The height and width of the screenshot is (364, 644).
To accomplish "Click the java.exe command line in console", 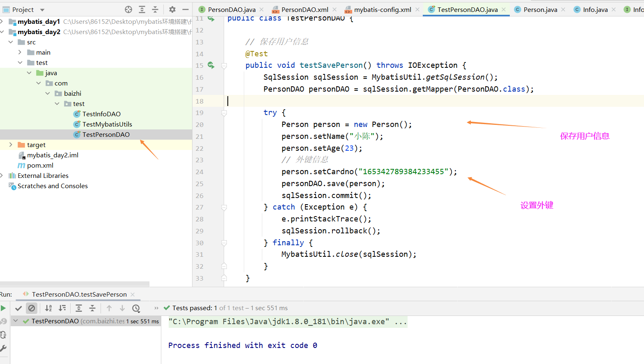I will coord(288,321).
